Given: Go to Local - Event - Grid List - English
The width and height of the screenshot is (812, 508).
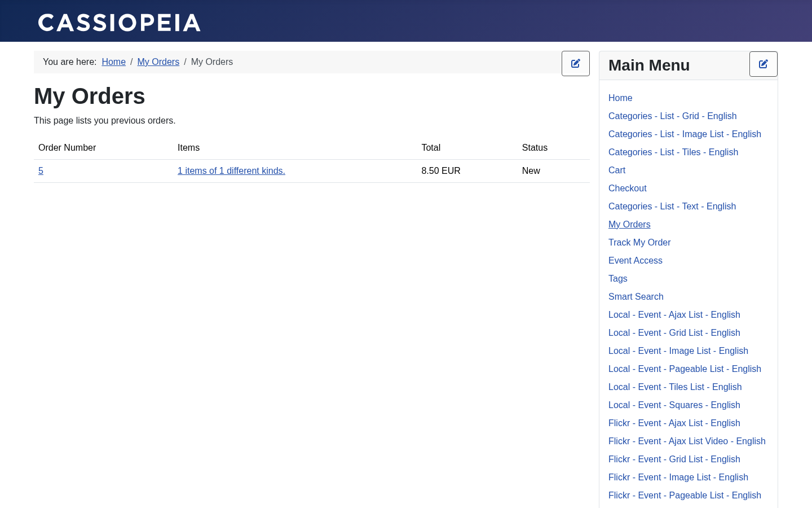Looking at the screenshot, I should pyautogui.click(x=674, y=333).
